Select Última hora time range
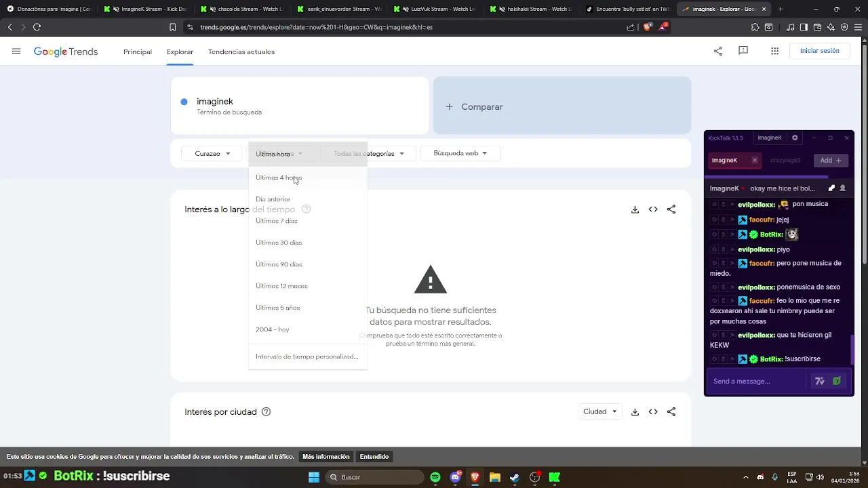Viewport: 868px width, 488px height. tap(308, 154)
